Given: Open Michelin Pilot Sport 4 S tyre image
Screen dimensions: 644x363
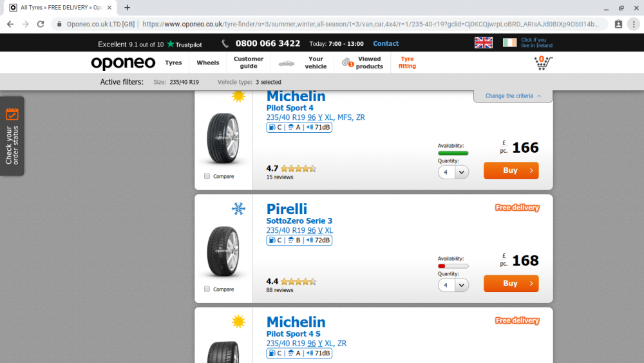Looking at the screenshot, I should click(x=223, y=352).
